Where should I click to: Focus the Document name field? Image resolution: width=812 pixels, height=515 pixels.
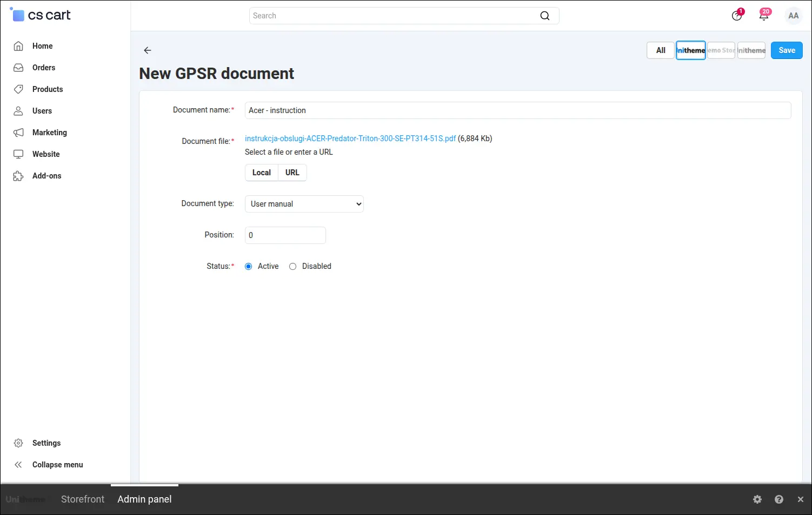518,110
